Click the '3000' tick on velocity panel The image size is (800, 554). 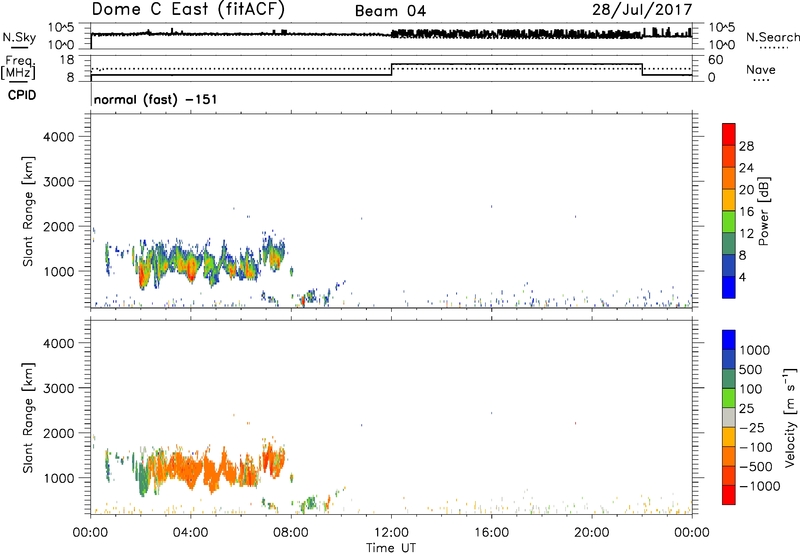[59, 388]
